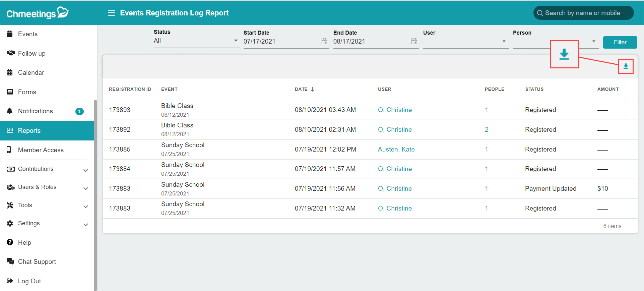Click the Payment Updated status cell
Viewport: 644px width, 291px height.
pos(551,188)
